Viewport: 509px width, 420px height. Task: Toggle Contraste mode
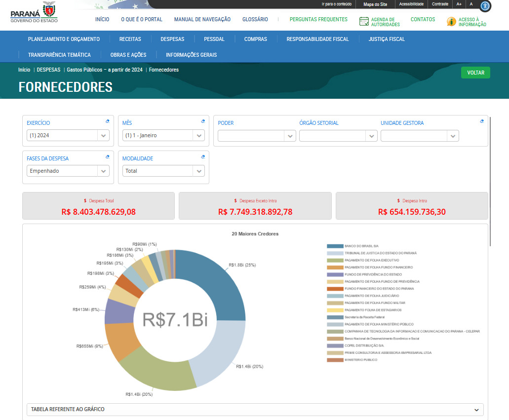pos(440,4)
